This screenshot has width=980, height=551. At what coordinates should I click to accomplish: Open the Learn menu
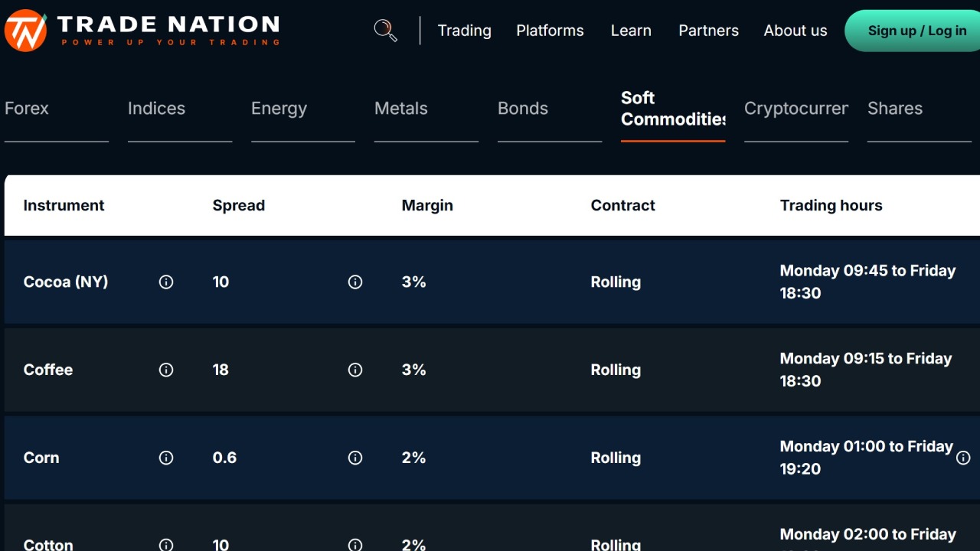point(631,31)
